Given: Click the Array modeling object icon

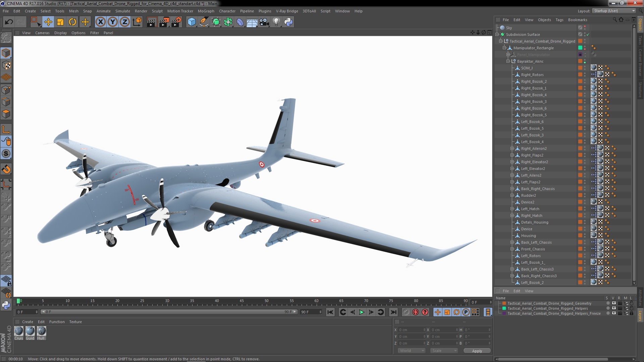Looking at the screenshot, I should (228, 22).
